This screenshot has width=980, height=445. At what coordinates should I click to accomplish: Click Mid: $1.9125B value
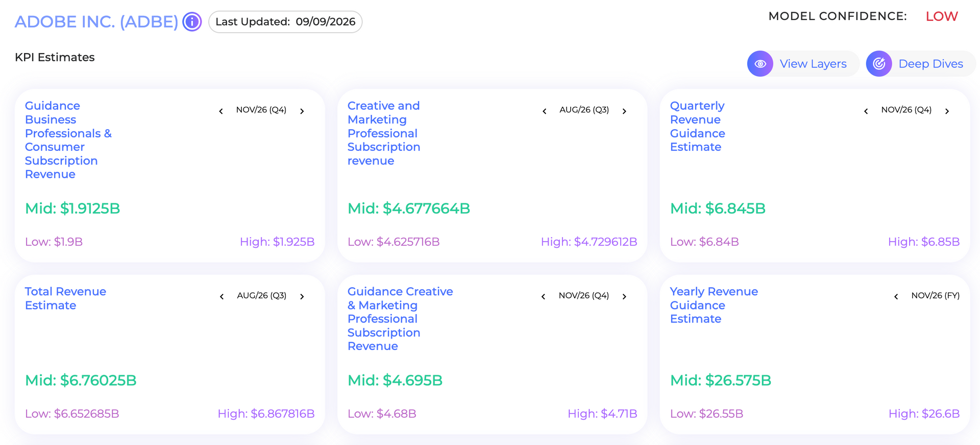click(72, 208)
